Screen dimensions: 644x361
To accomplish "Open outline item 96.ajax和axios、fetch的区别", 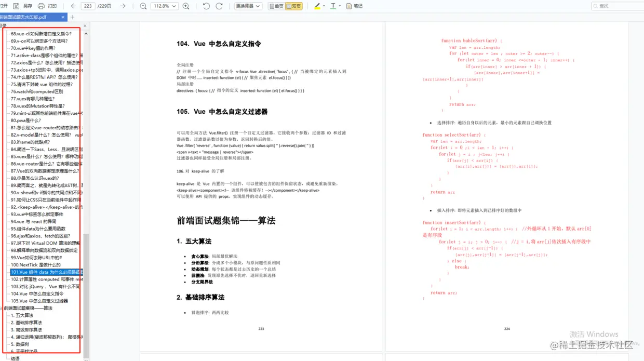I will point(40,236).
